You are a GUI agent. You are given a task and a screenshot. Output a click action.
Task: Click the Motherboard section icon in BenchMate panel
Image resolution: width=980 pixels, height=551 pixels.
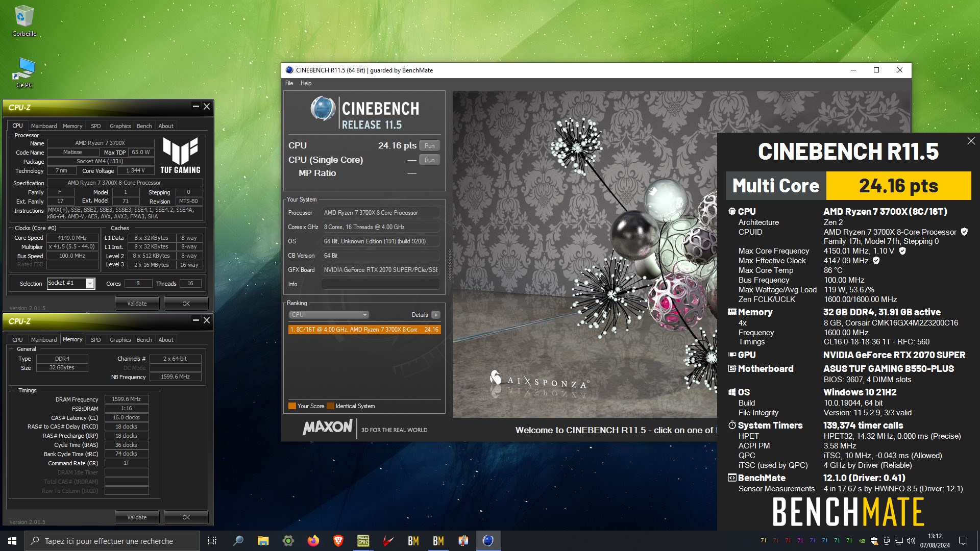(732, 368)
